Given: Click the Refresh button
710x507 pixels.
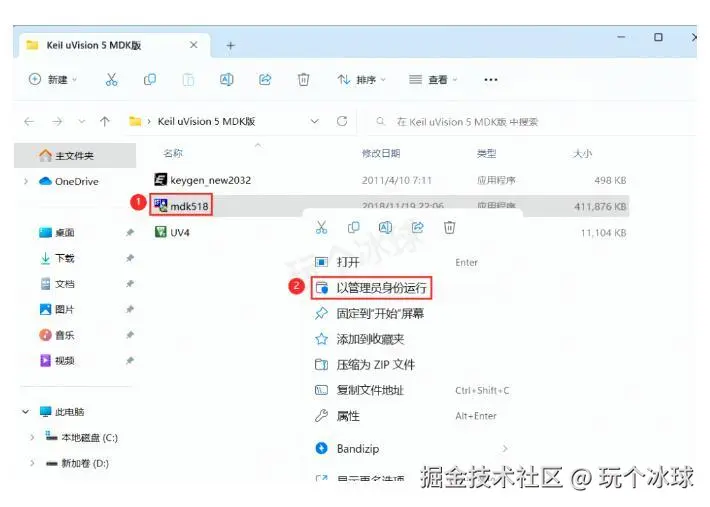Looking at the screenshot, I should coord(342,121).
